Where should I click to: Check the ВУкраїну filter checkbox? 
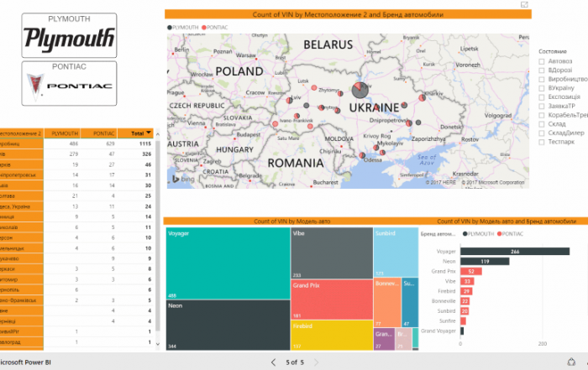542,88
